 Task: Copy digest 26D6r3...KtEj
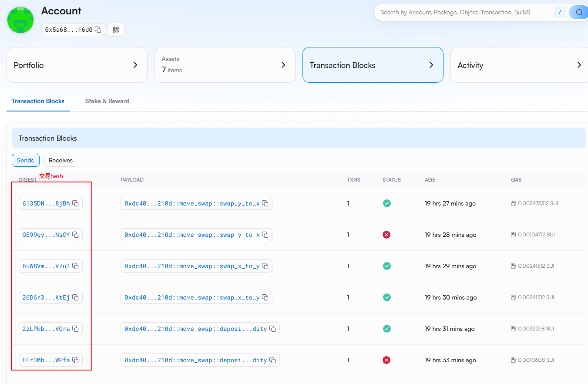[75, 297]
